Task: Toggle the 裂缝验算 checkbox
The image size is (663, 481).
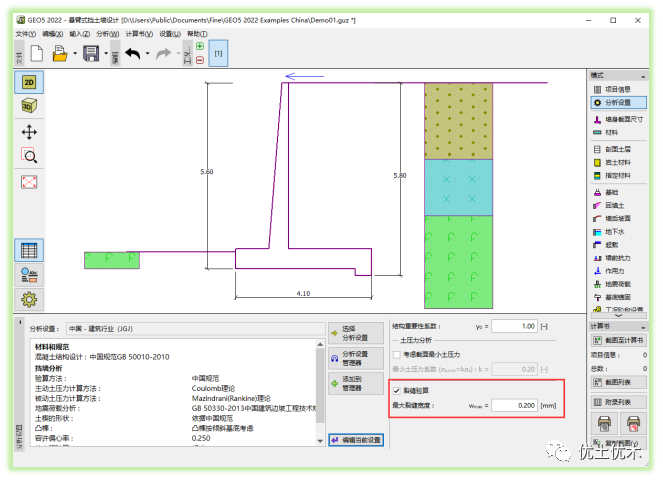Action: [x=397, y=391]
